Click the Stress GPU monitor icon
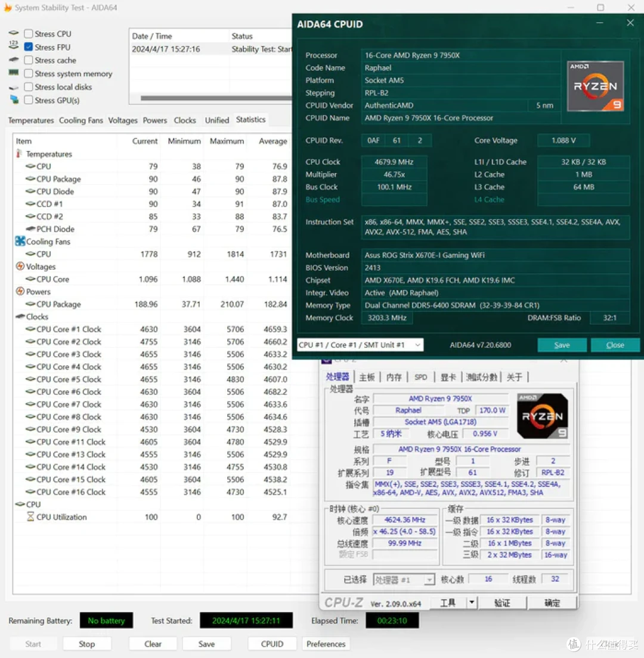644x658 pixels. [14, 100]
